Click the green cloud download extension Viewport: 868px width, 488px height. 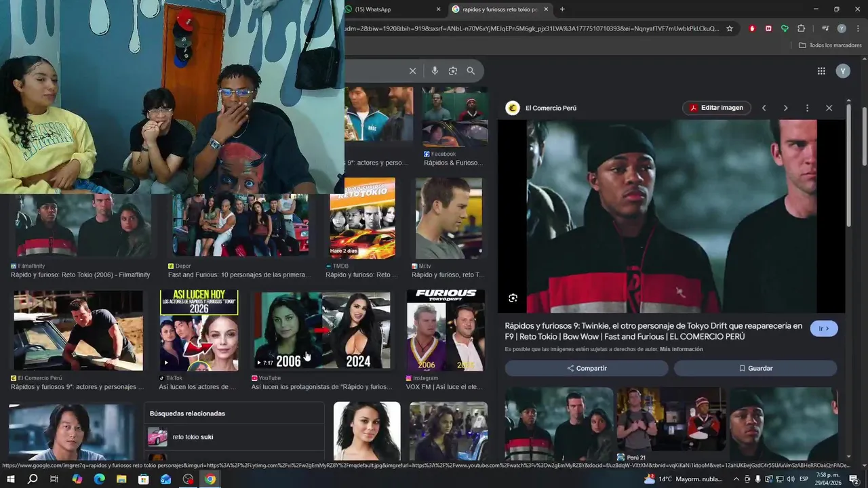tap(785, 28)
